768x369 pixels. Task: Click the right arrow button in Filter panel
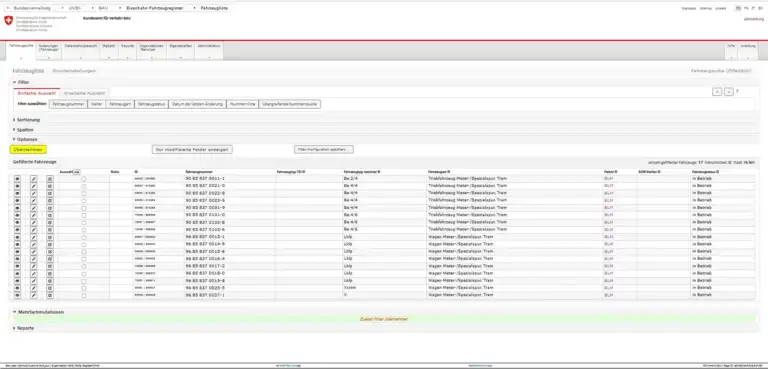click(x=729, y=92)
